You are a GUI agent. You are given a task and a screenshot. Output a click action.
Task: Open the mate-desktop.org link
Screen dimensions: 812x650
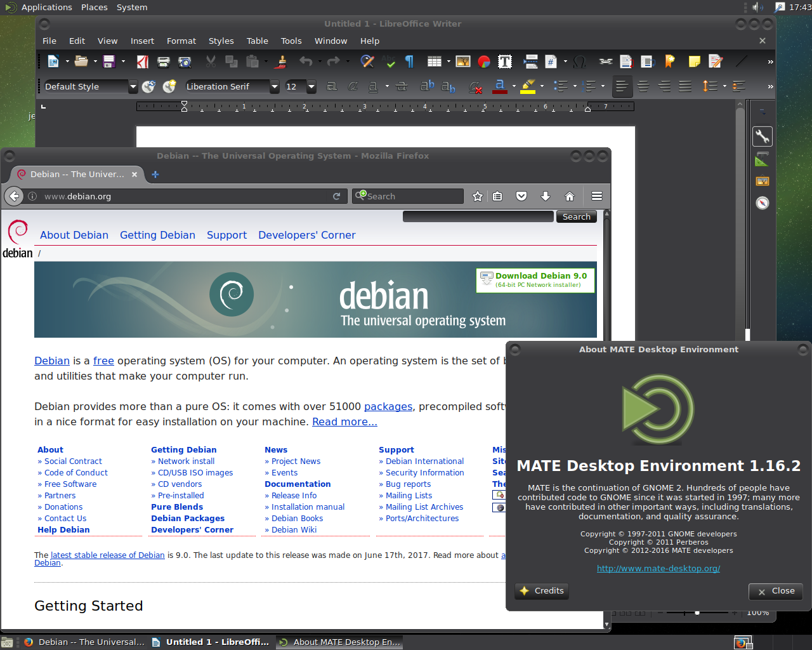click(658, 568)
